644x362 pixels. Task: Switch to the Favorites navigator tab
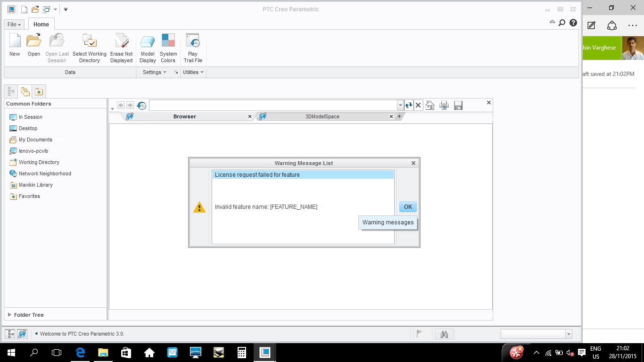[39, 91]
